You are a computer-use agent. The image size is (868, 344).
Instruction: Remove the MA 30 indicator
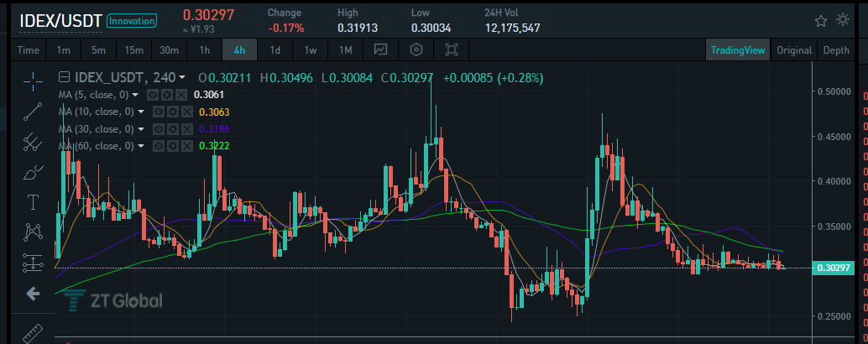[x=187, y=129]
